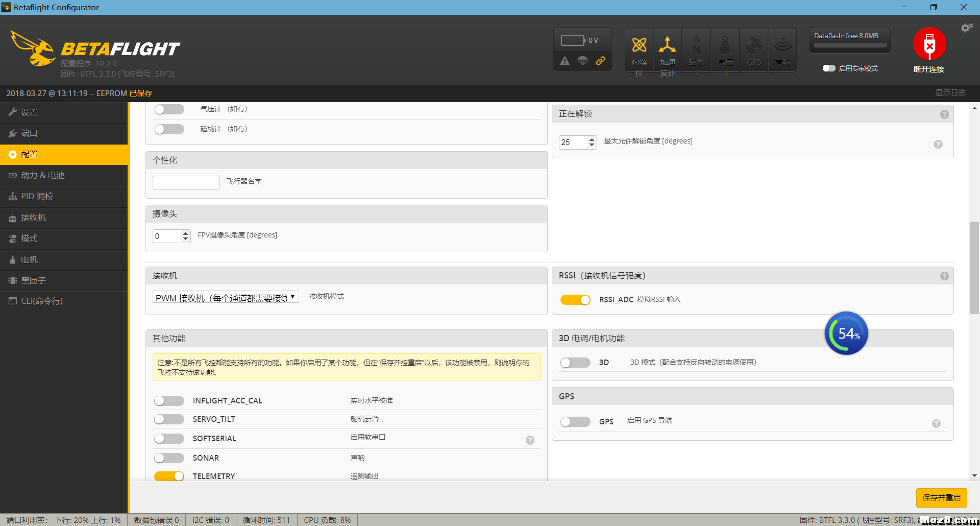
Task: Increase max arm angle stepper value
Action: tap(592, 139)
